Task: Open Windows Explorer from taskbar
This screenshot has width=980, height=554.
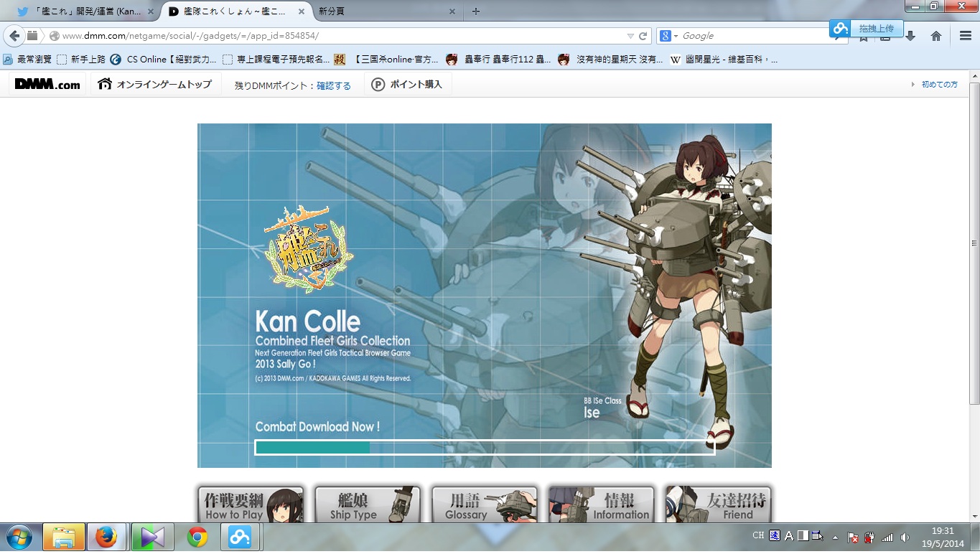Action: pyautogui.click(x=64, y=537)
